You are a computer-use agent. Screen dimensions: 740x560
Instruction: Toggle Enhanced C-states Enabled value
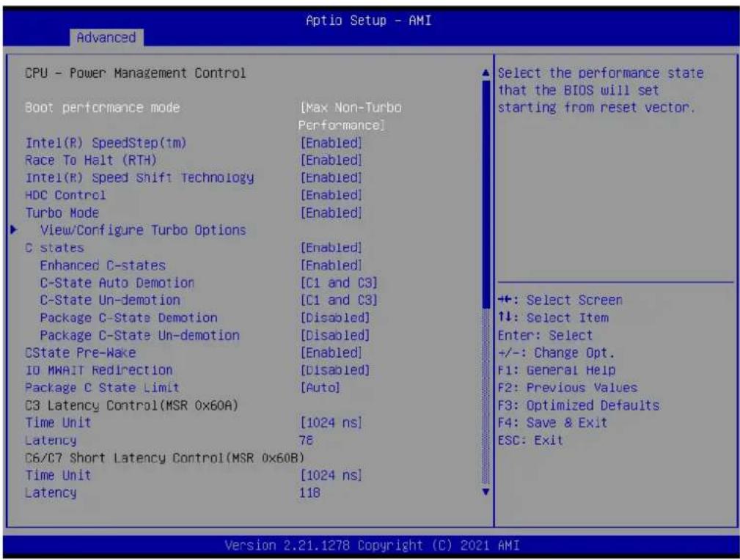331,265
